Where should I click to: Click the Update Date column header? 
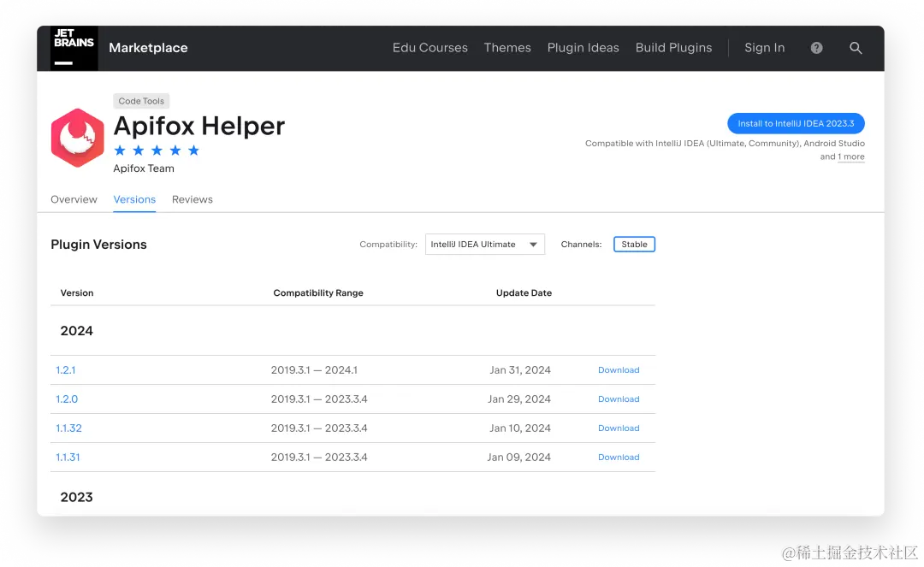pyautogui.click(x=524, y=292)
